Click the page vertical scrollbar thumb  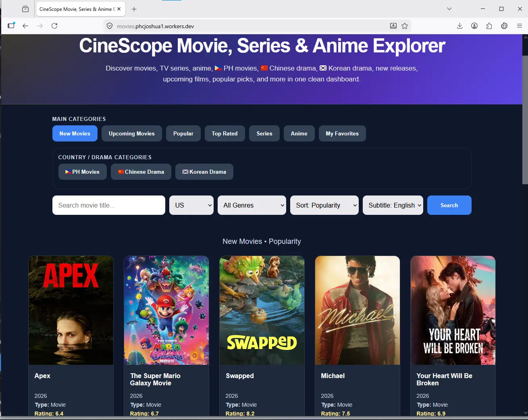pos(525,119)
